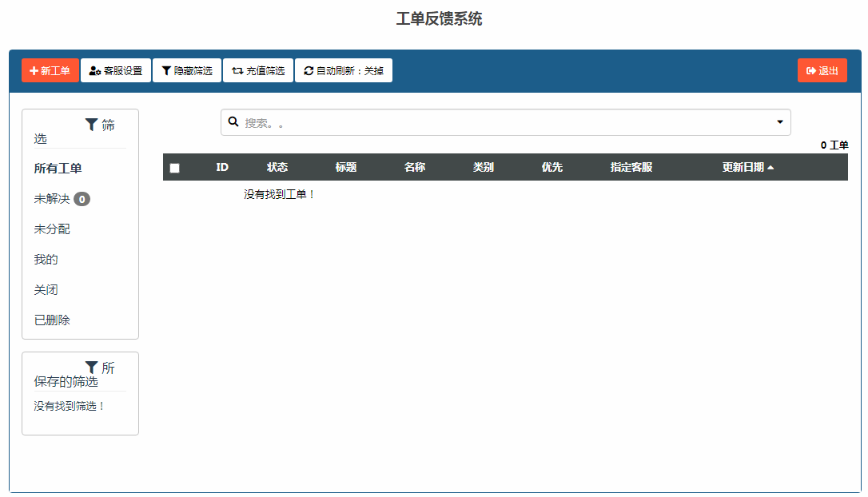Click the logout icon on 退出 button
868x497 pixels.
pyautogui.click(x=811, y=70)
